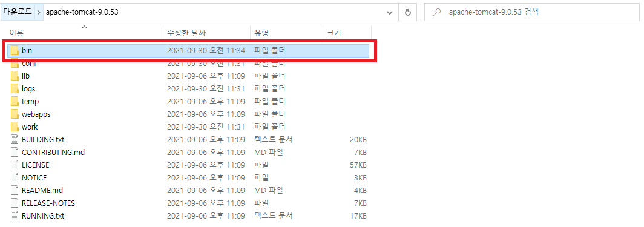
Task: Select the file name README.md
Action: coord(42,191)
